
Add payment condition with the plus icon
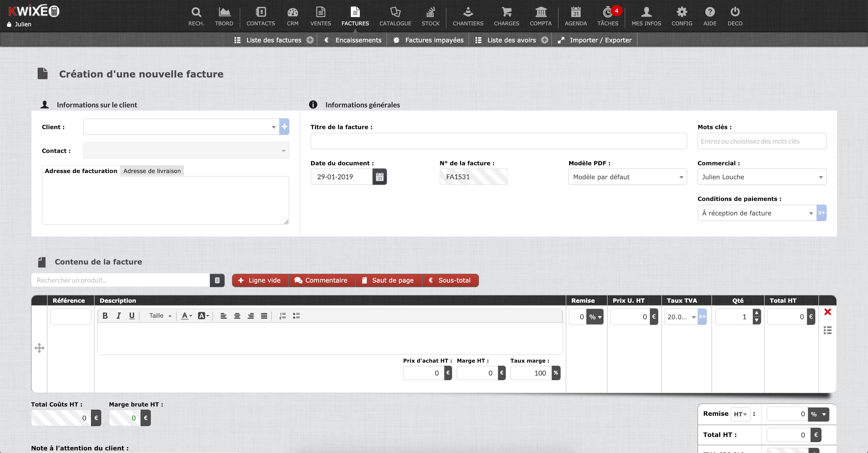click(822, 213)
